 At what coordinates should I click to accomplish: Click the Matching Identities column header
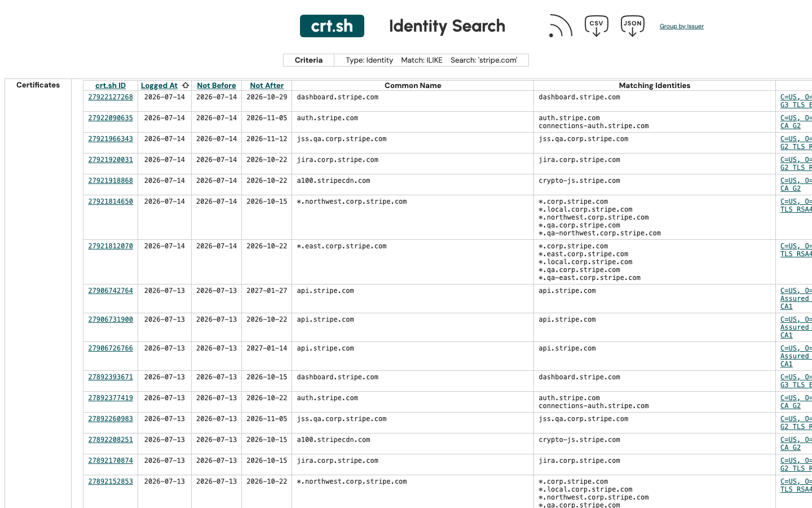(x=655, y=86)
